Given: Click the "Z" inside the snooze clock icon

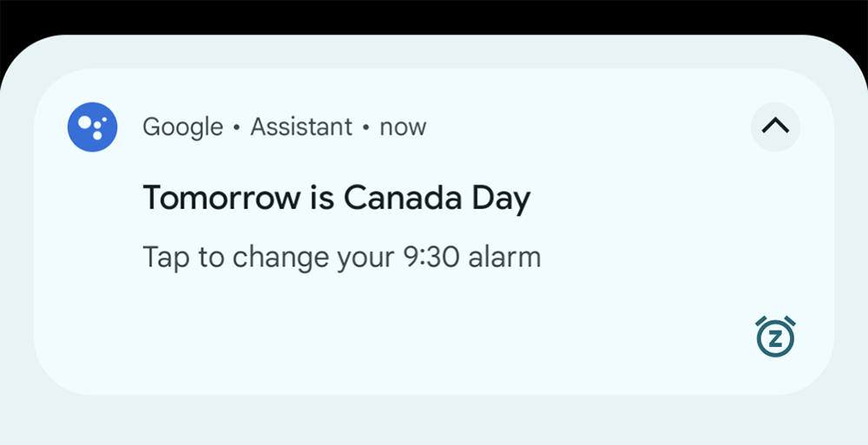Looking at the screenshot, I should pos(775,339).
